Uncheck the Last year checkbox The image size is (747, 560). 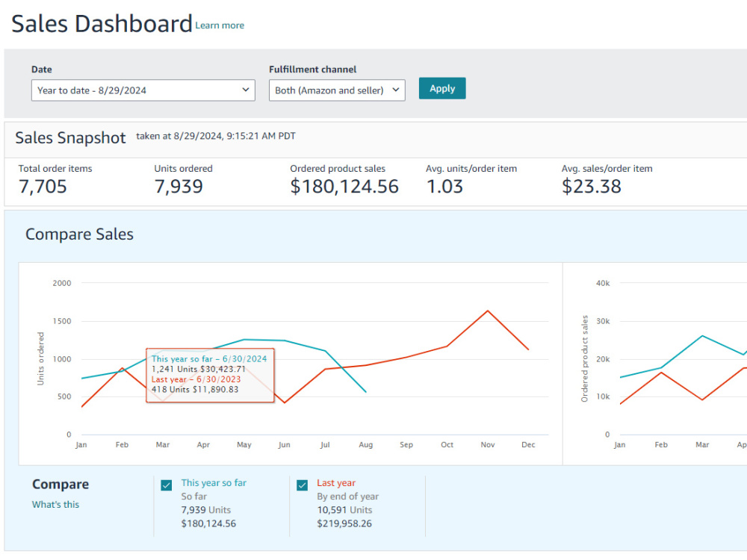(x=302, y=485)
